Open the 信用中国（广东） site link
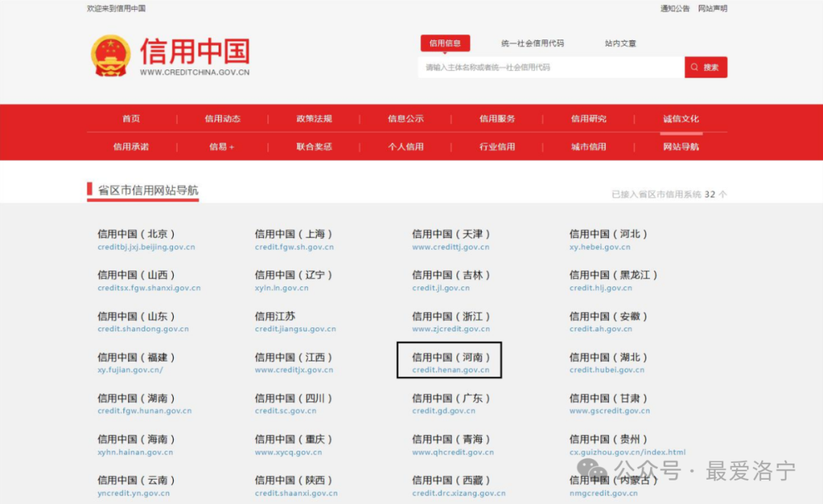This screenshot has height=504, width=823. pos(451,398)
